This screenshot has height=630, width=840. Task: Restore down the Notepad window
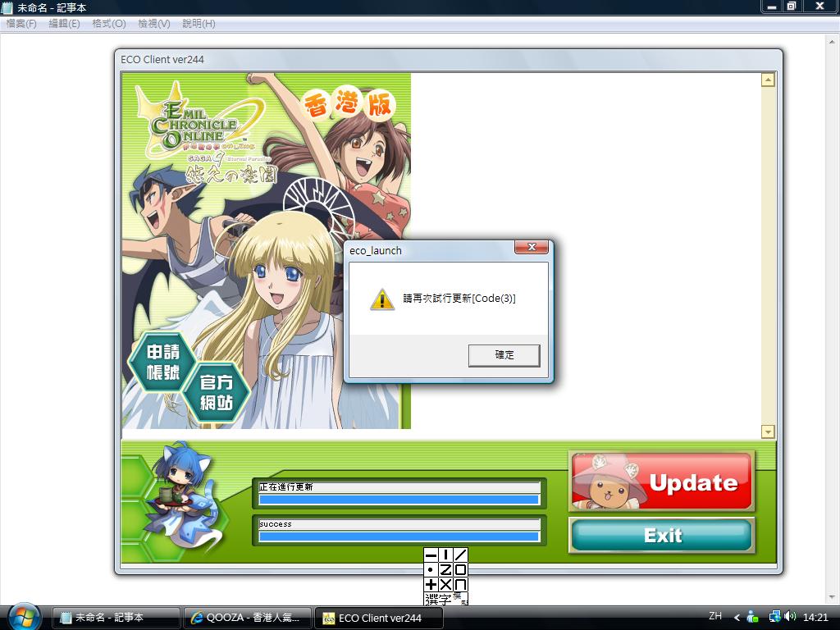click(x=792, y=7)
